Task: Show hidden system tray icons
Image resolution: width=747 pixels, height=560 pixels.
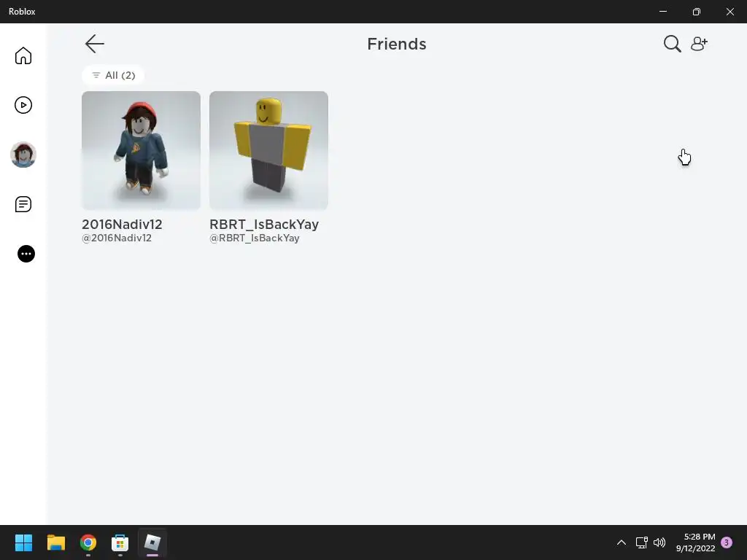Action: [x=622, y=542]
